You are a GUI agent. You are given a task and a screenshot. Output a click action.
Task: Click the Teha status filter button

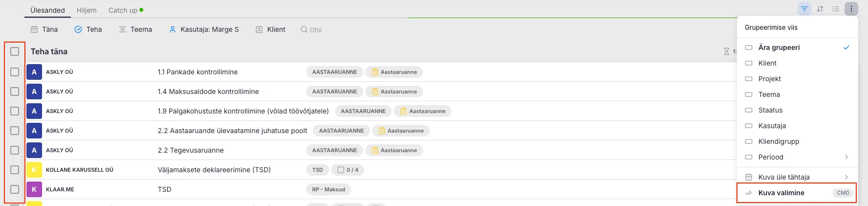click(88, 29)
